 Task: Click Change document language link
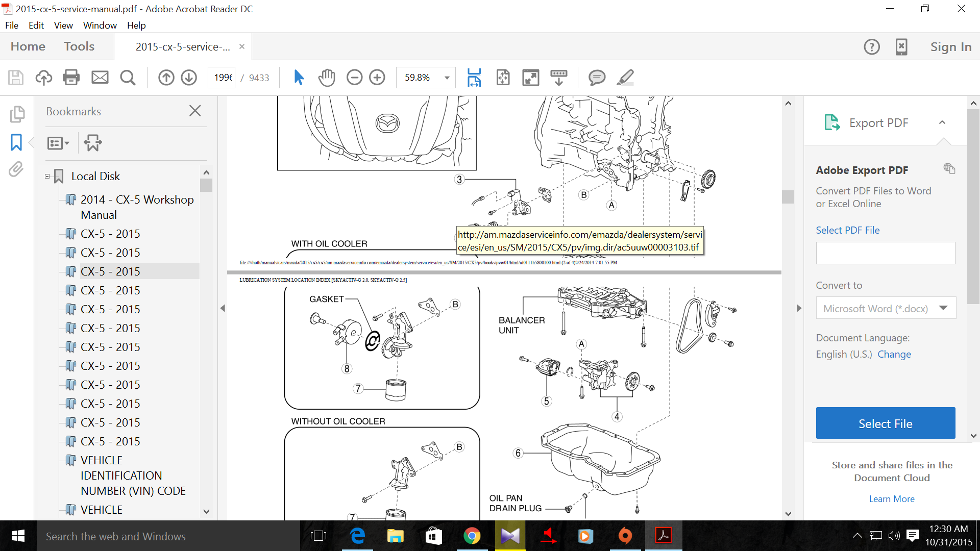click(894, 354)
